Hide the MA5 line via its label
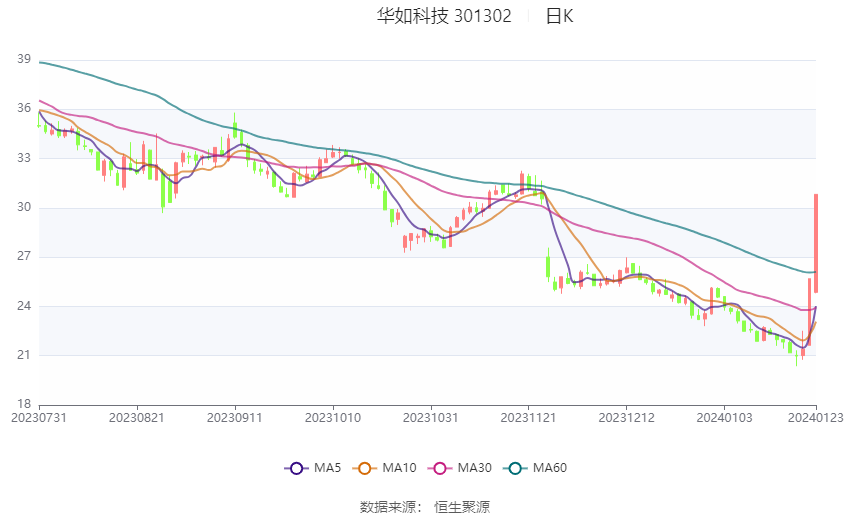Image resolution: width=850 pixels, height=517 pixels. [x=327, y=468]
